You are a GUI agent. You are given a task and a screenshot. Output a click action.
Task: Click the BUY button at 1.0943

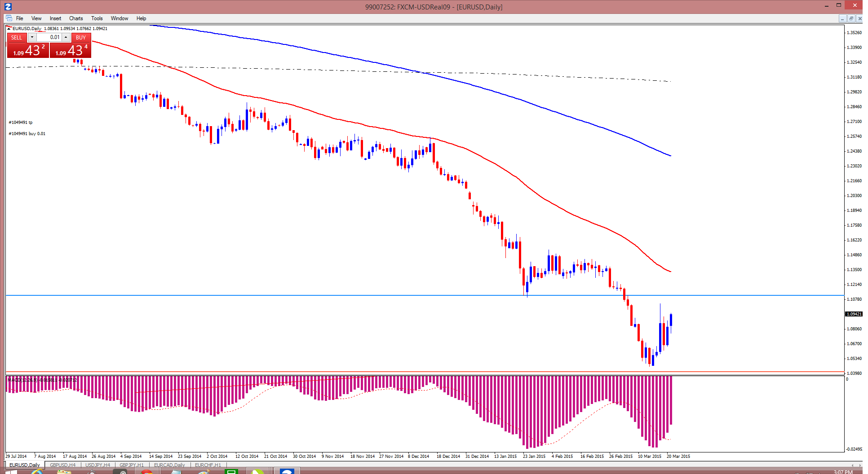coord(71,50)
